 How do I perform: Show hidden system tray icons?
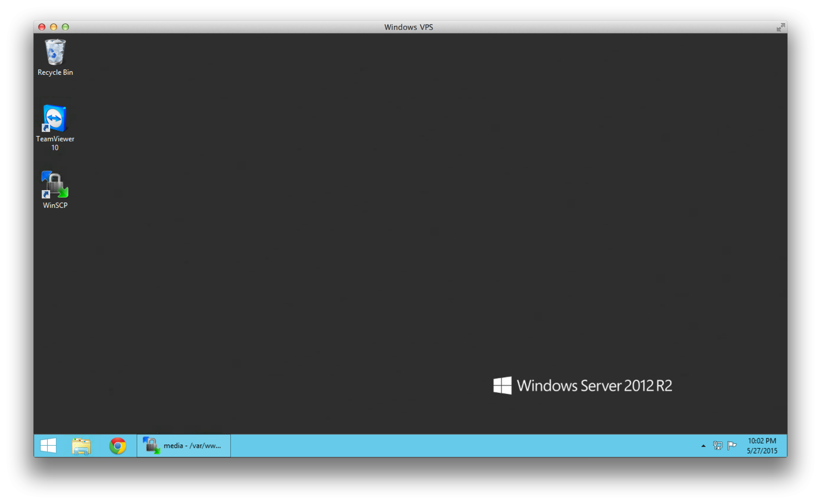pyautogui.click(x=703, y=446)
